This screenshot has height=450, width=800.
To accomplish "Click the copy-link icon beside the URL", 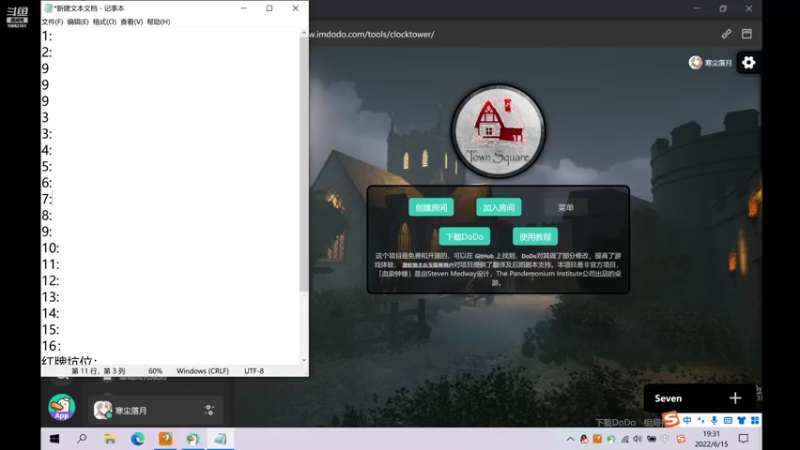I will pyautogui.click(x=726, y=34).
